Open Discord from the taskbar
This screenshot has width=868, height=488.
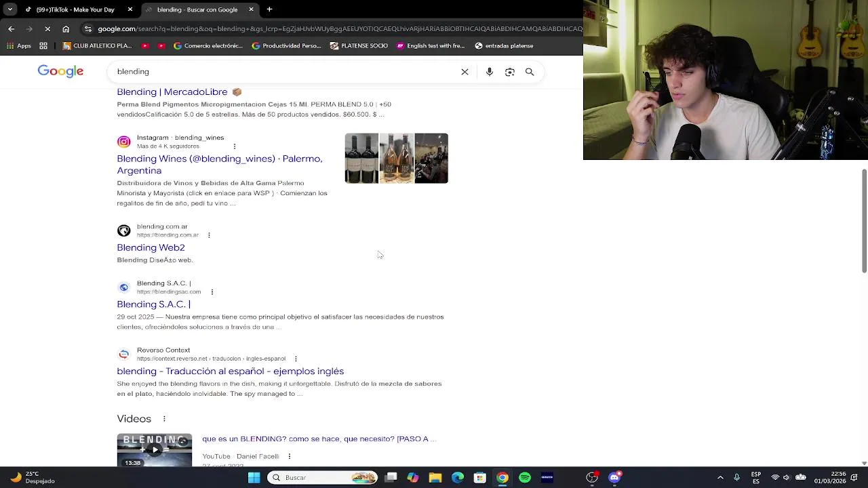[614, 477]
